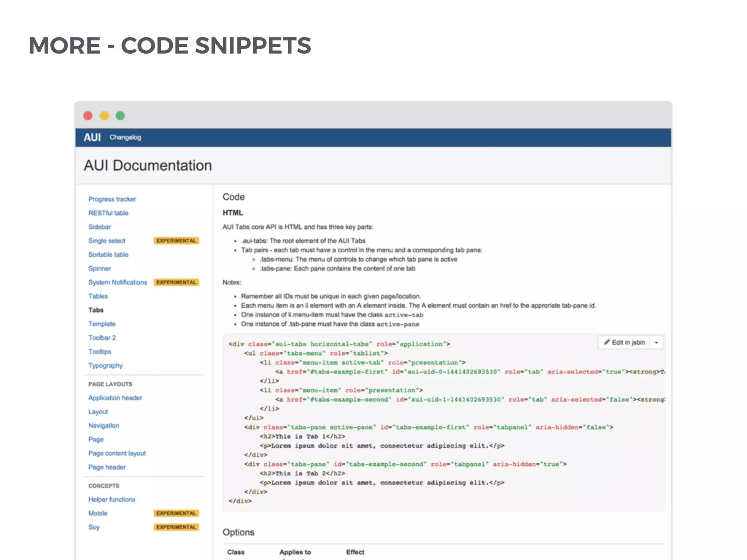Open Helper functions under Concepts
The height and width of the screenshot is (560, 747).
click(112, 499)
